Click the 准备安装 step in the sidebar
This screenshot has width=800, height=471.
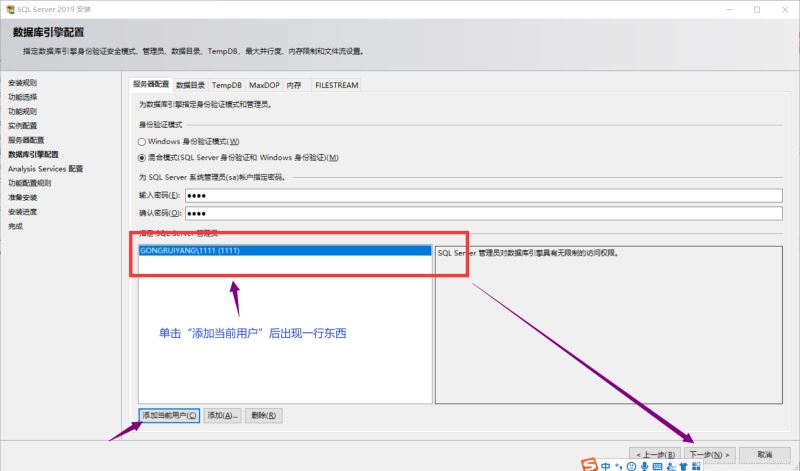tap(22, 197)
